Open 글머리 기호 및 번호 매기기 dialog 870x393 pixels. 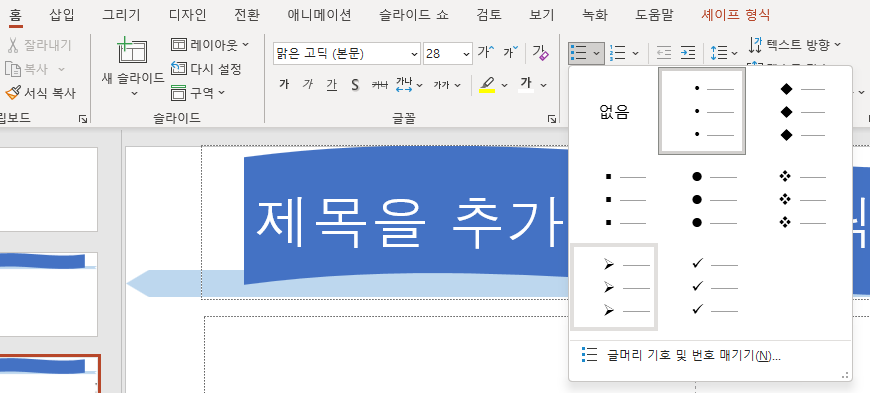(x=710, y=356)
